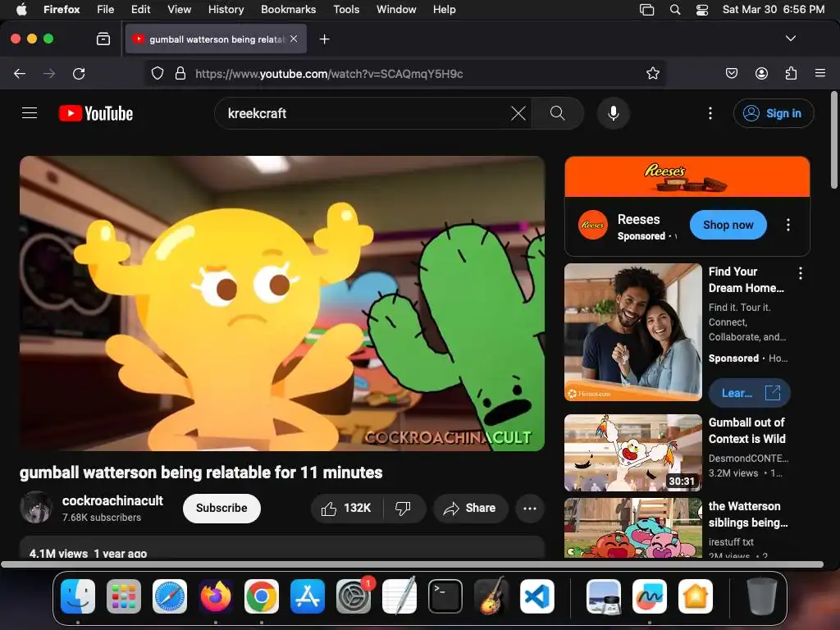Open the Tools menu
The width and height of the screenshot is (840, 630).
[346, 9]
